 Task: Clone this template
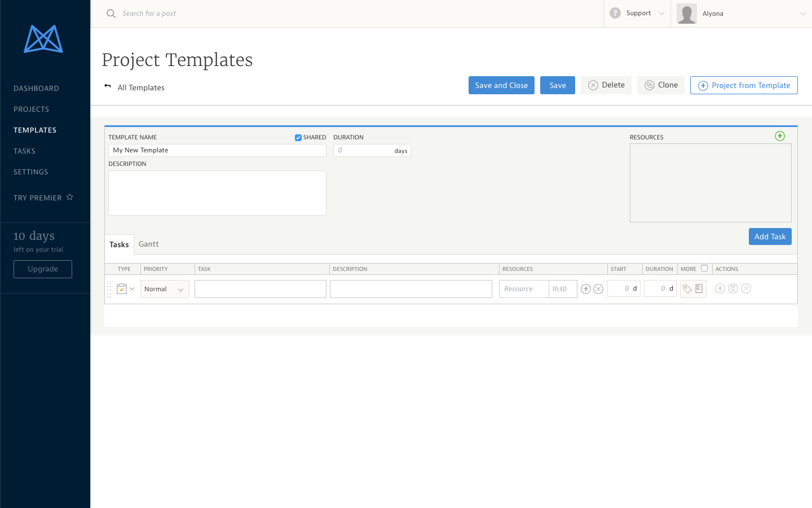[x=661, y=85]
